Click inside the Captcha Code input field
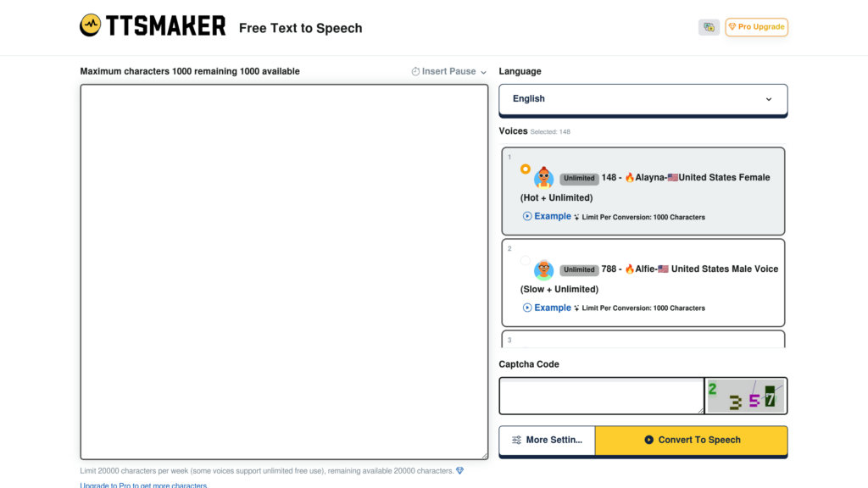The height and width of the screenshot is (488, 868). pyautogui.click(x=601, y=396)
